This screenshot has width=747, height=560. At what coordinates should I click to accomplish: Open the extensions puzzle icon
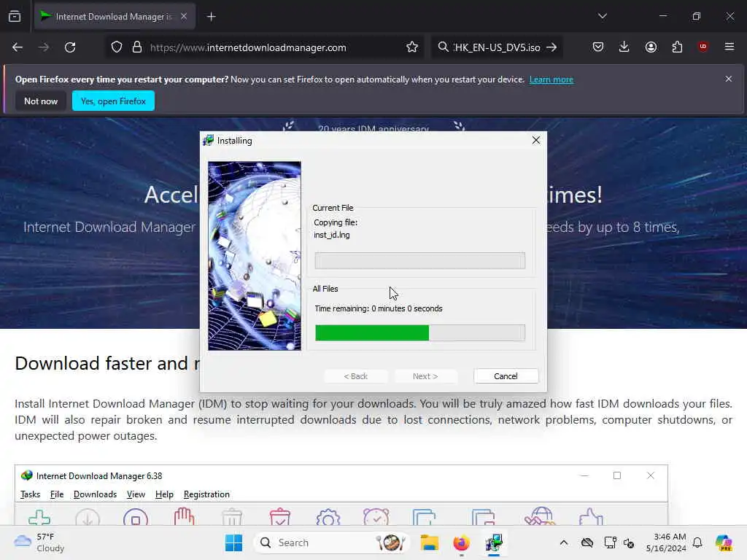[x=677, y=47]
